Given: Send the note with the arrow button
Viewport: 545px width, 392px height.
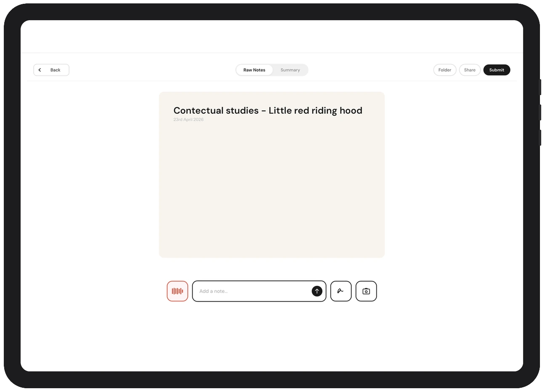Looking at the screenshot, I should click(x=317, y=291).
